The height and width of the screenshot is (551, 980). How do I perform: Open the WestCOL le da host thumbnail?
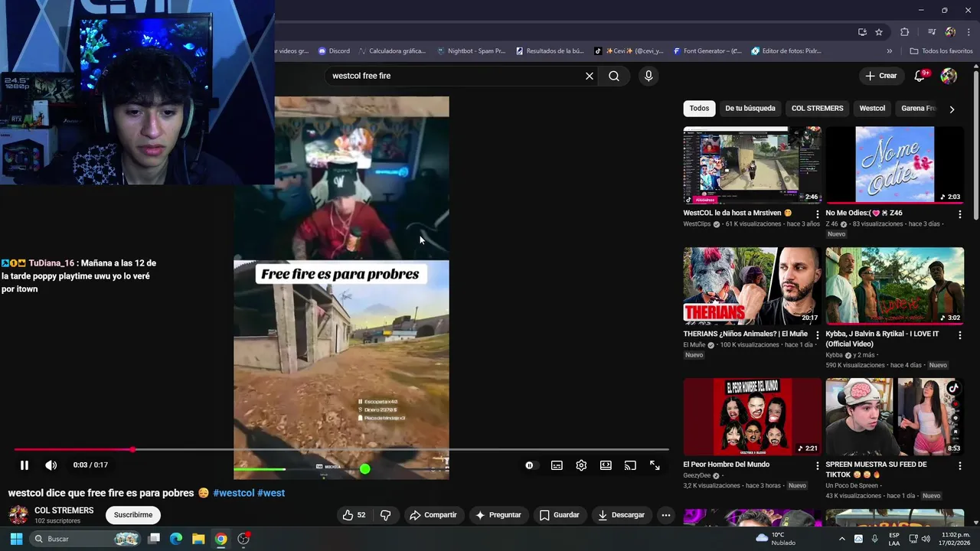pyautogui.click(x=753, y=165)
